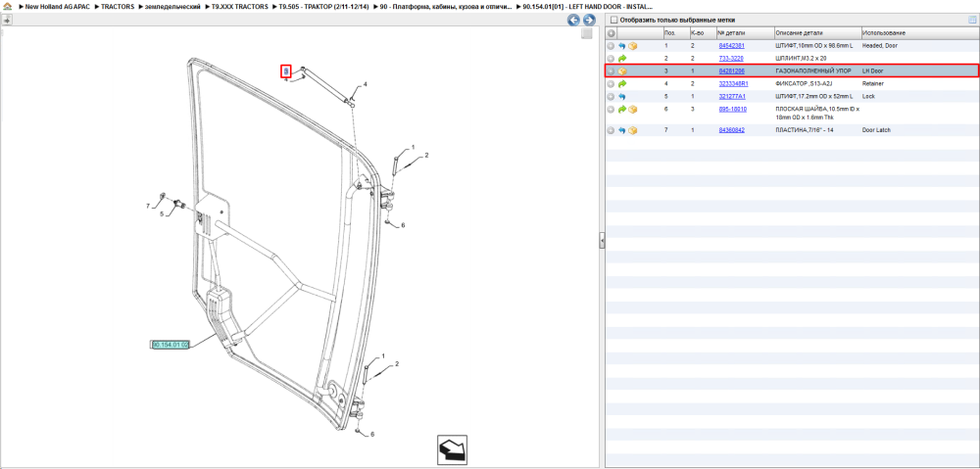
Task: Open part number link 733-3220
Action: tap(731, 58)
